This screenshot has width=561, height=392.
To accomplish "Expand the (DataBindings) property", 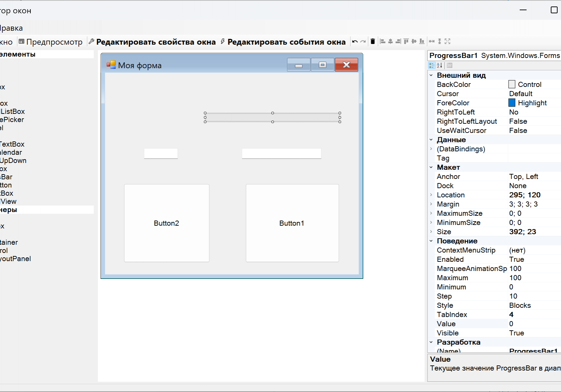I will coord(431,149).
